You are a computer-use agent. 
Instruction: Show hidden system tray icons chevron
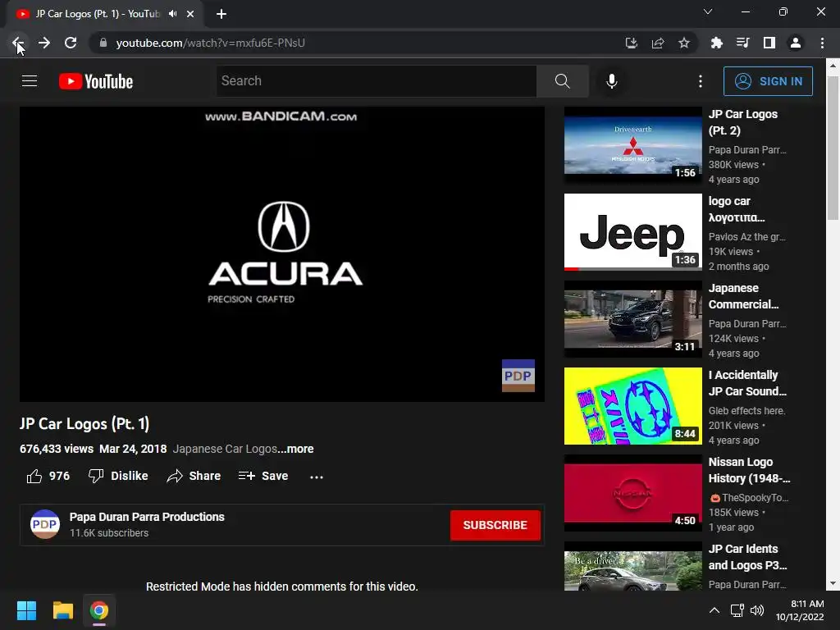coord(714,610)
